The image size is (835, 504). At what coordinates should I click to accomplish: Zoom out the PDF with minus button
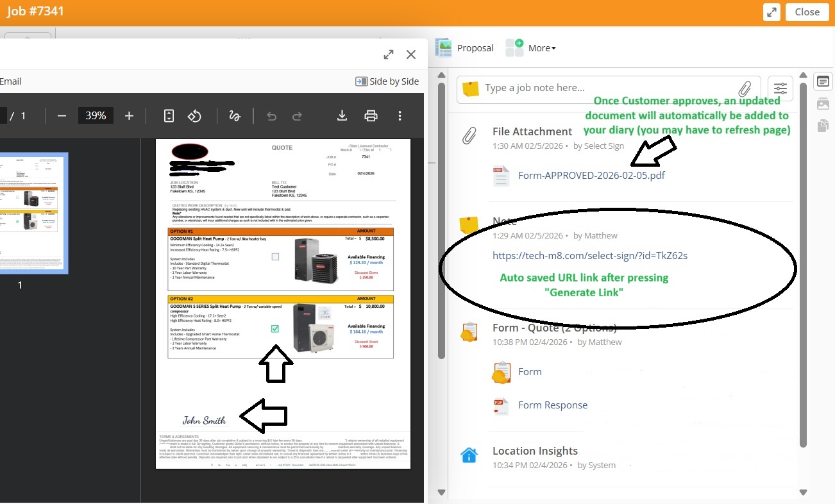[x=62, y=116]
